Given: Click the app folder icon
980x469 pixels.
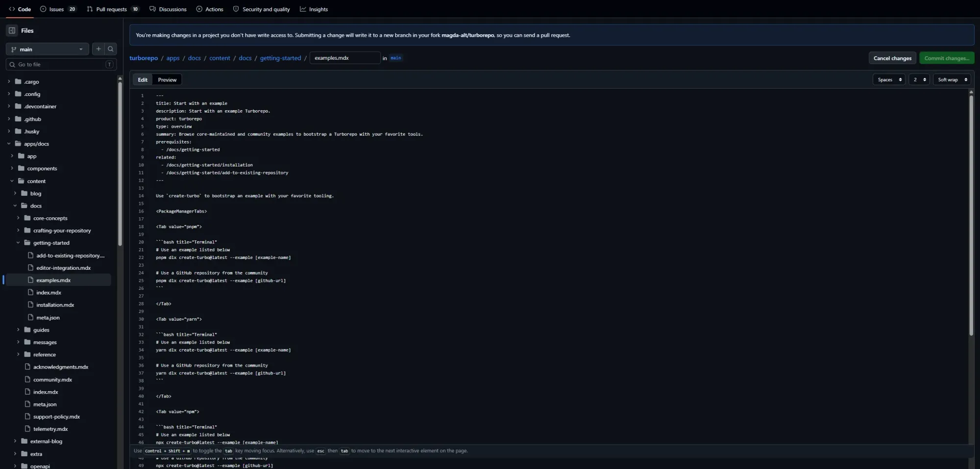Looking at the screenshot, I should (x=21, y=156).
